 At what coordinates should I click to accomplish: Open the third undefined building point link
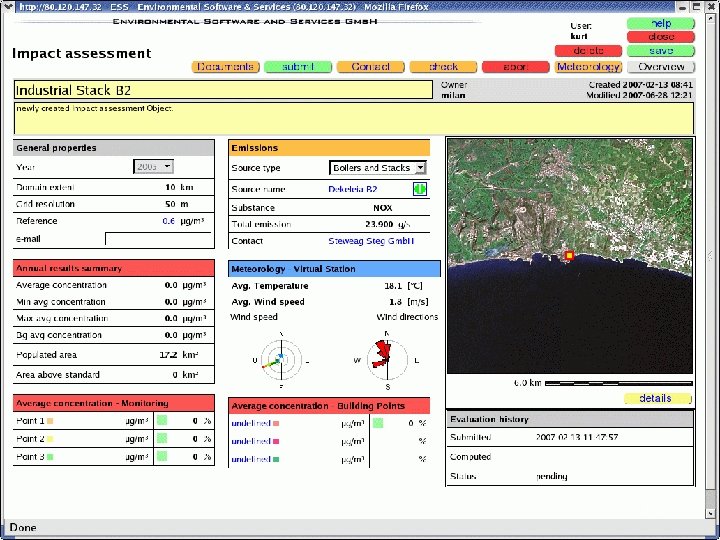[x=251, y=459]
